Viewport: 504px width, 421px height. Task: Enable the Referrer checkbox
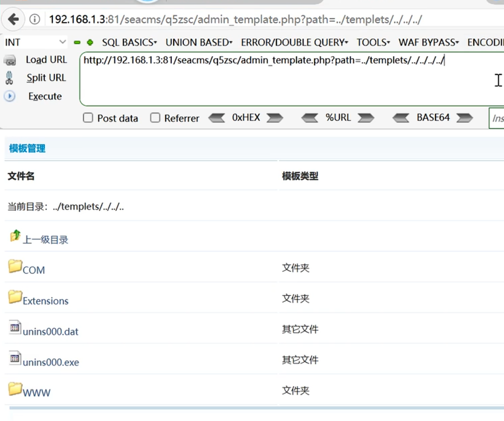tap(155, 118)
